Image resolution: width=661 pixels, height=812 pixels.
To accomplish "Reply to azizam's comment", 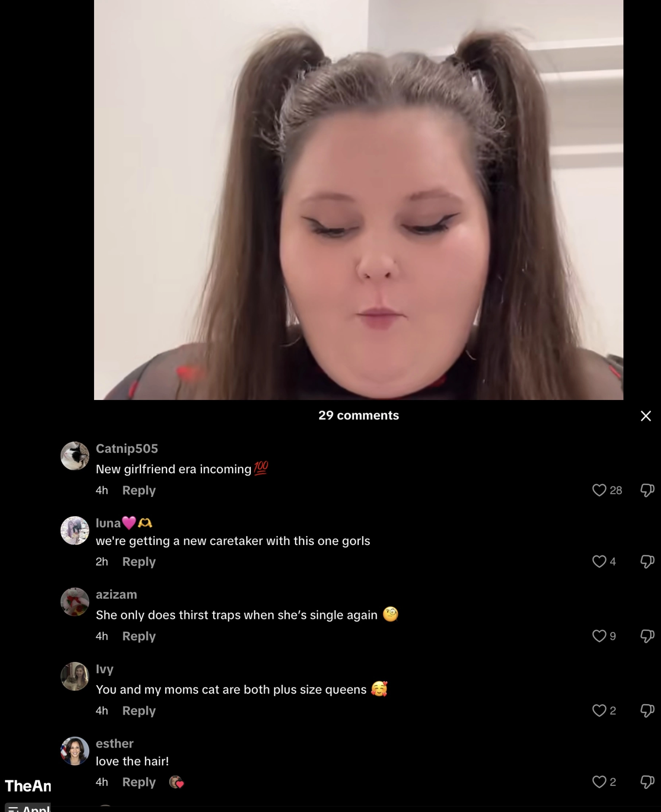I will click(139, 636).
